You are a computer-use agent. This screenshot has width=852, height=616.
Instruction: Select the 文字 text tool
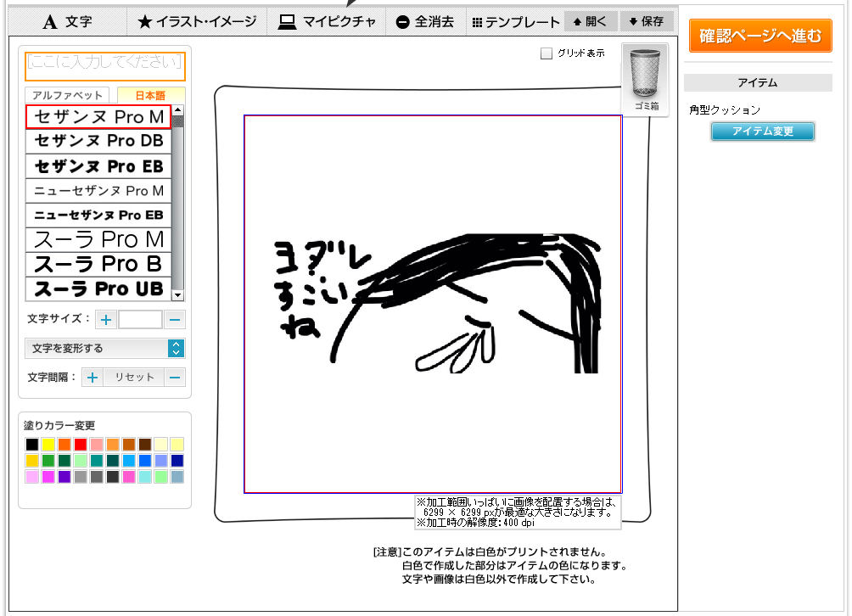[x=68, y=22]
